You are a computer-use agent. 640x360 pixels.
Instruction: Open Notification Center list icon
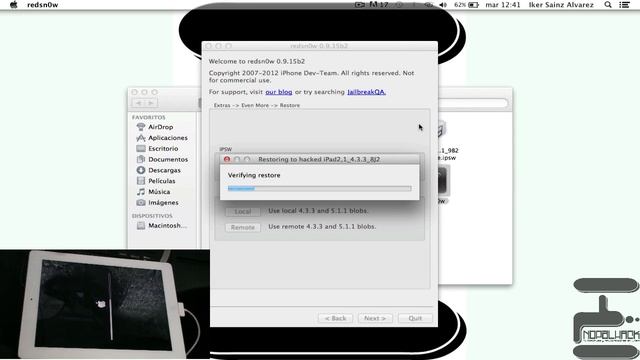coord(624,5)
